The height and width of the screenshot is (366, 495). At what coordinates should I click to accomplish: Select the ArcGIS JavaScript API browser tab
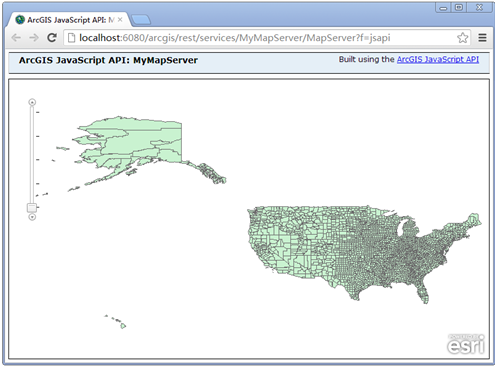(x=69, y=20)
